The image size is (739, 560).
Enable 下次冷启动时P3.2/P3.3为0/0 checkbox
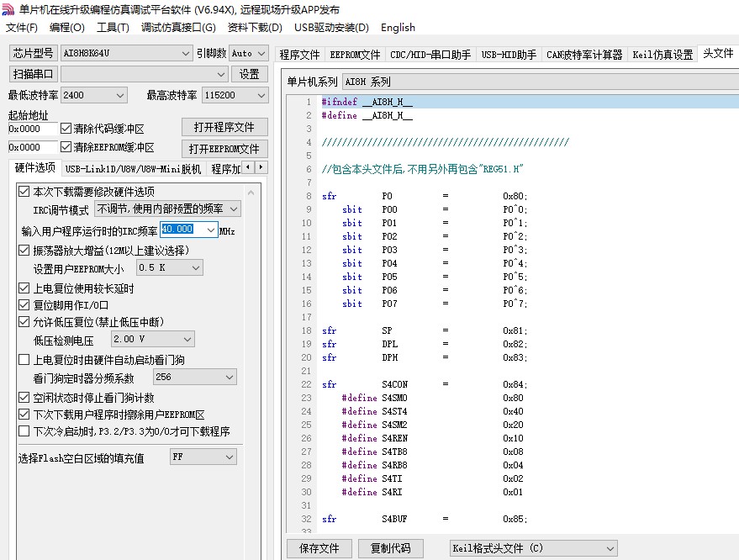(24, 431)
